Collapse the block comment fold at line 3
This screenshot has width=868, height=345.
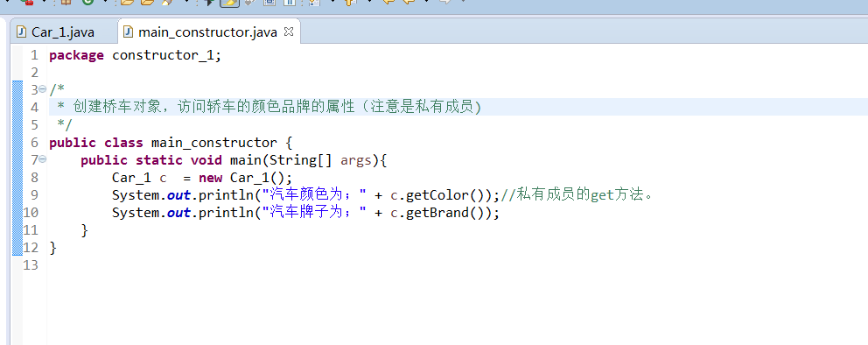pos(43,89)
